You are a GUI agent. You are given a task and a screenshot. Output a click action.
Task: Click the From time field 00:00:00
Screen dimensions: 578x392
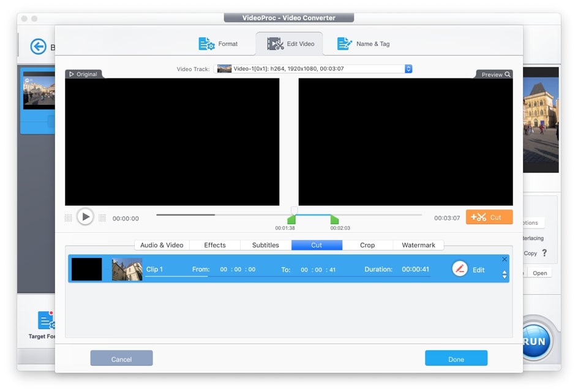click(x=238, y=269)
